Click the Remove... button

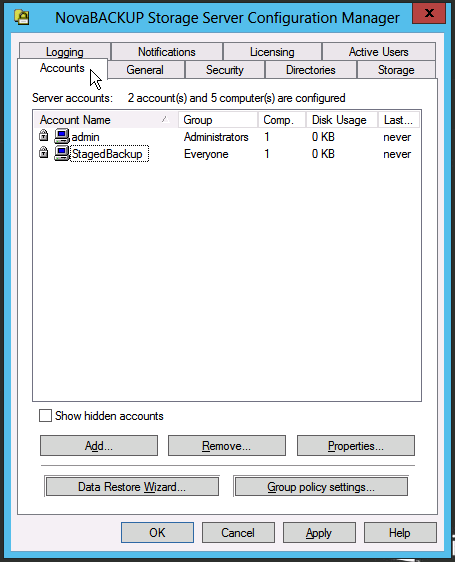tap(227, 446)
